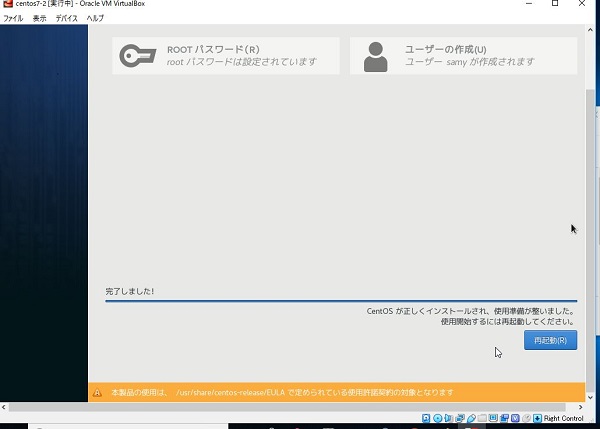Open the ROOT password settings tile
The image size is (600, 429).
click(x=225, y=55)
